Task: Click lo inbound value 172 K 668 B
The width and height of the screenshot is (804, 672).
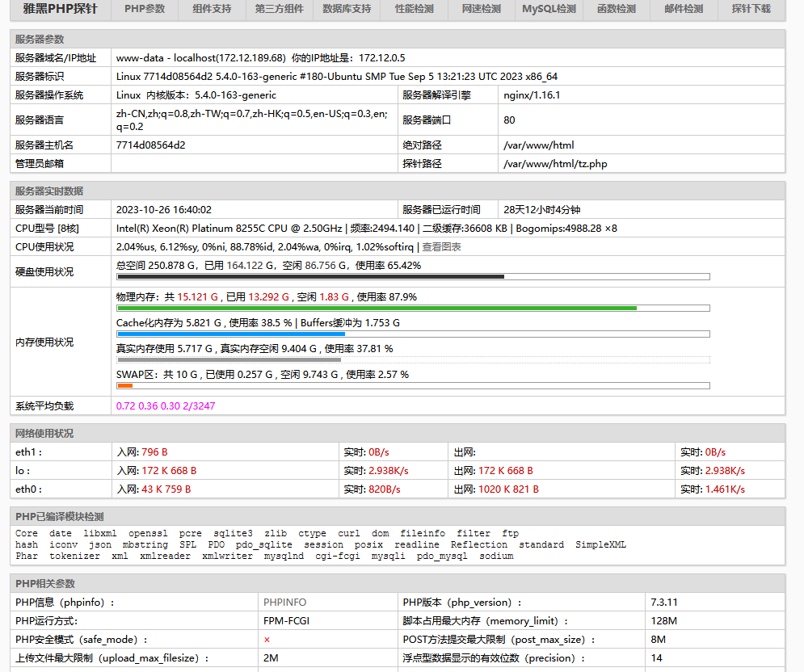Action: pyautogui.click(x=169, y=471)
